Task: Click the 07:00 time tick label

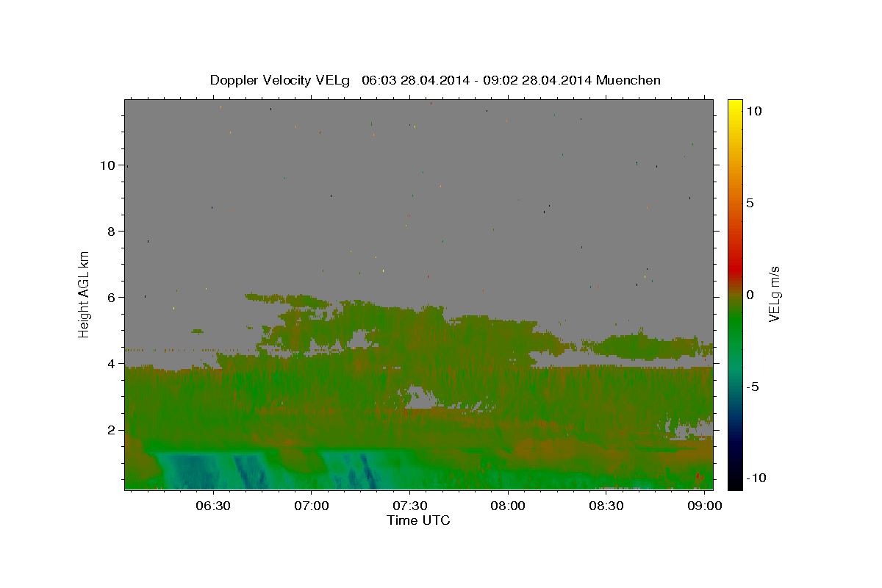Action: point(311,506)
